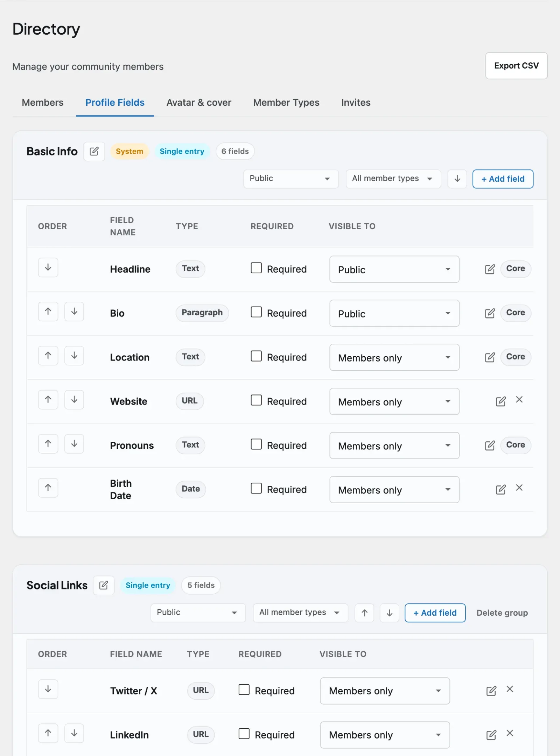
Task: Edit the Basic Info group name
Action: 94,151
